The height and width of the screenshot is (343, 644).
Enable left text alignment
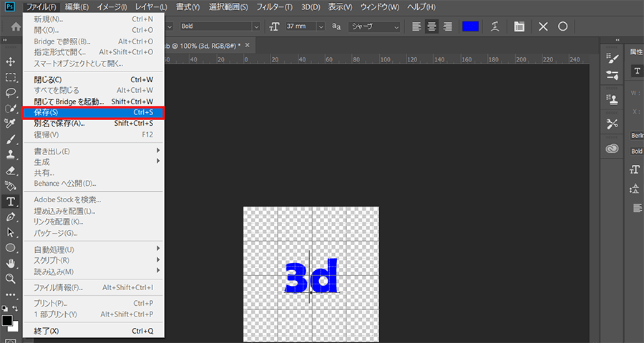pyautogui.click(x=417, y=26)
